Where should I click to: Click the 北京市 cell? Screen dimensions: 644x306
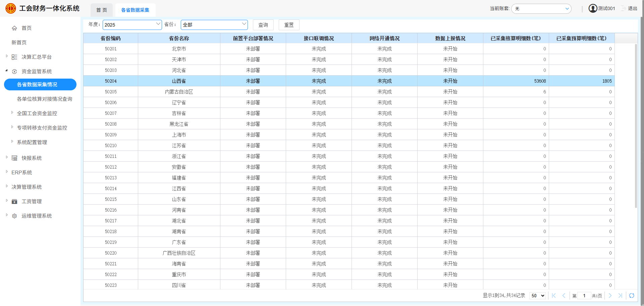(179, 49)
